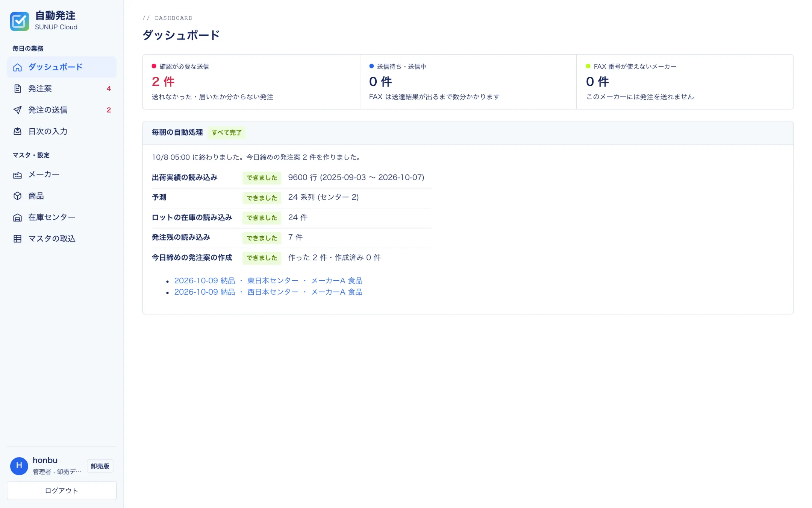The image size is (812, 508).
Task: Click the 日次の入力 calendar icon
Action: pos(17,132)
